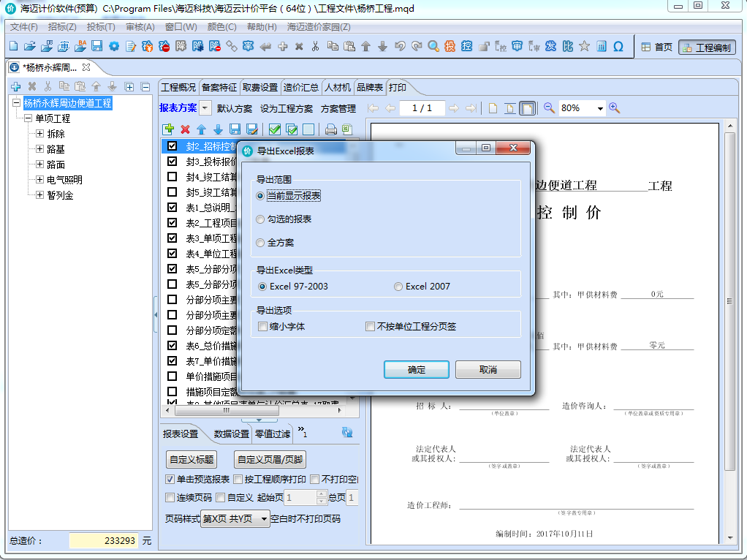Image resolution: width=747 pixels, height=560 pixels.
Task: Click the blue 控 toolbar icon
Action: [x=466, y=46]
